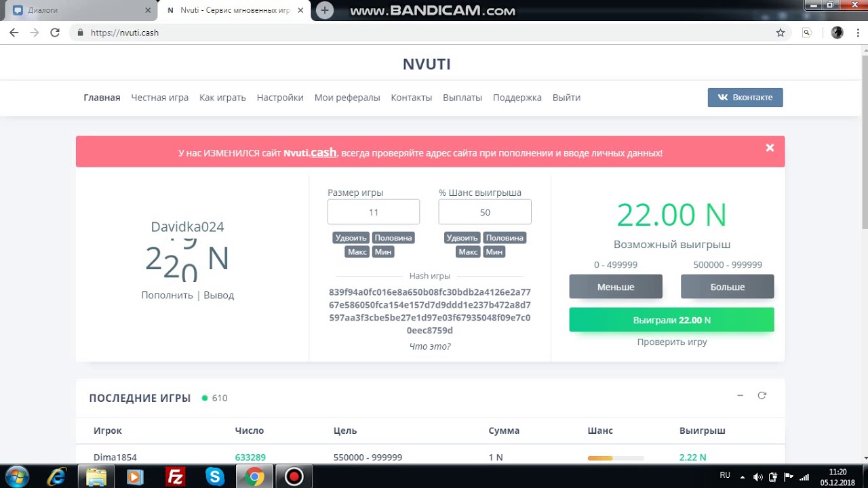Open Главная menu item
868x488 pixels.
click(102, 98)
